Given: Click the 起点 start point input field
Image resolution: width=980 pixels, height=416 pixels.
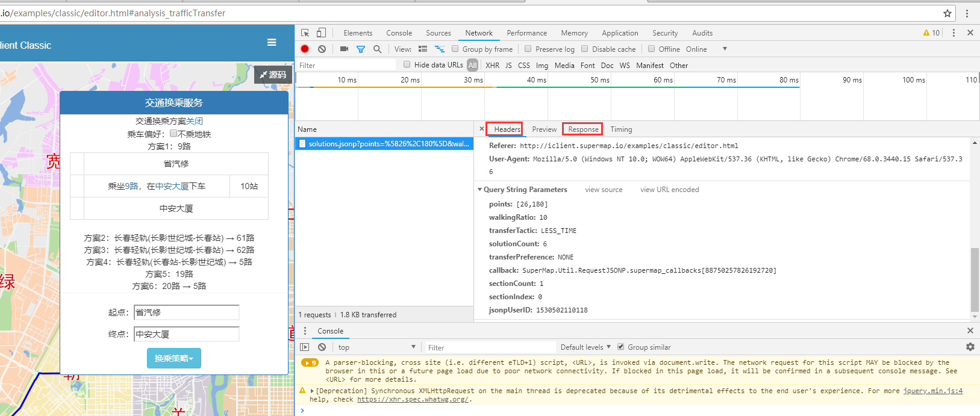Looking at the screenshot, I should pos(187,312).
